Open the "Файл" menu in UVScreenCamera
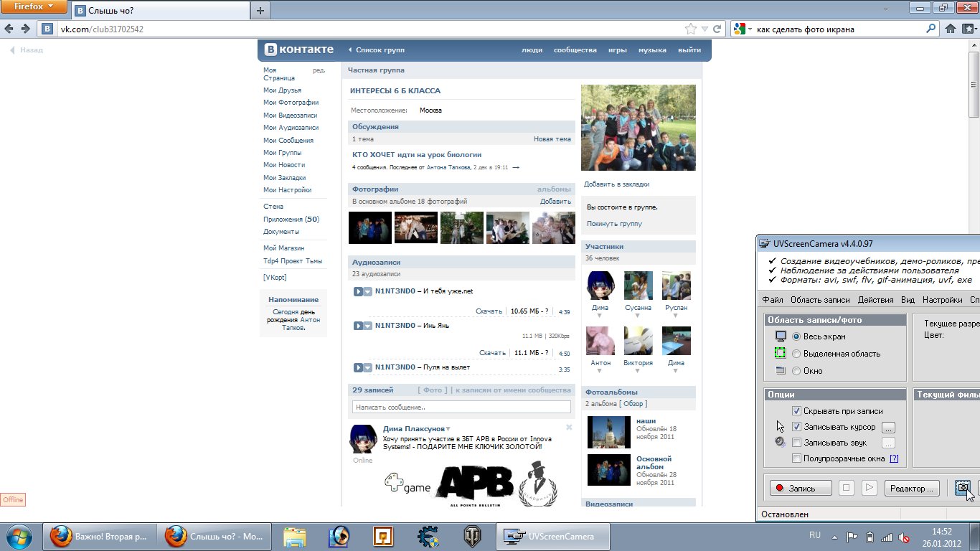The height and width of the screenshot is (551, 980). click(773, 300)
